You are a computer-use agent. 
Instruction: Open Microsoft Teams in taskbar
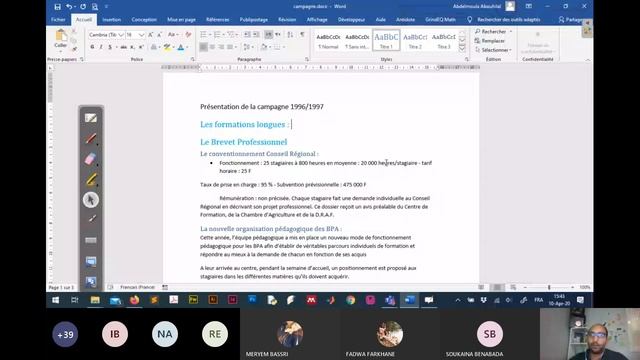click(390, 300)
